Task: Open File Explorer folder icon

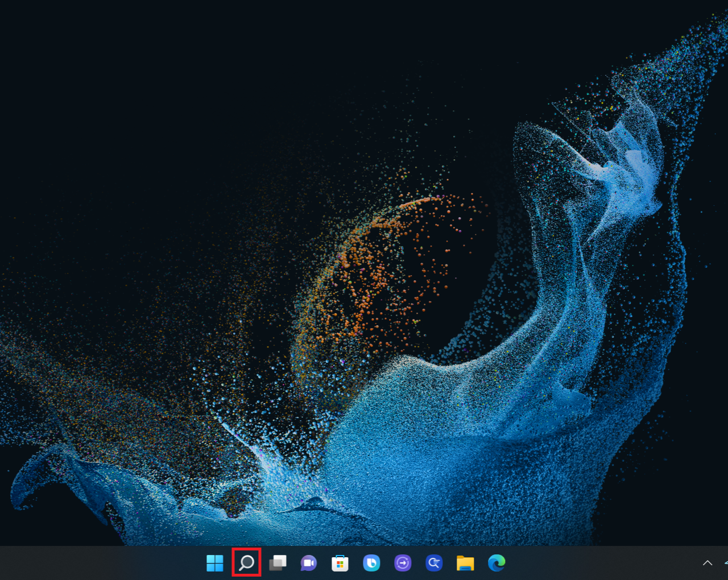Action: pos(465,563)
